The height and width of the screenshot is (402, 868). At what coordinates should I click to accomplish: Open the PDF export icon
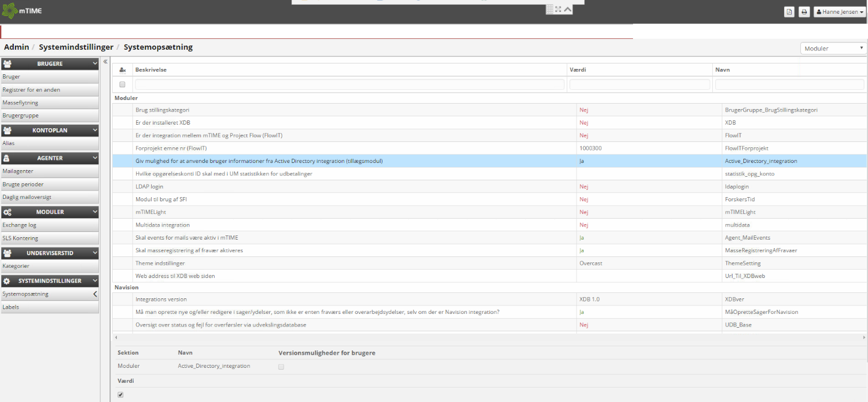[789, 11]
